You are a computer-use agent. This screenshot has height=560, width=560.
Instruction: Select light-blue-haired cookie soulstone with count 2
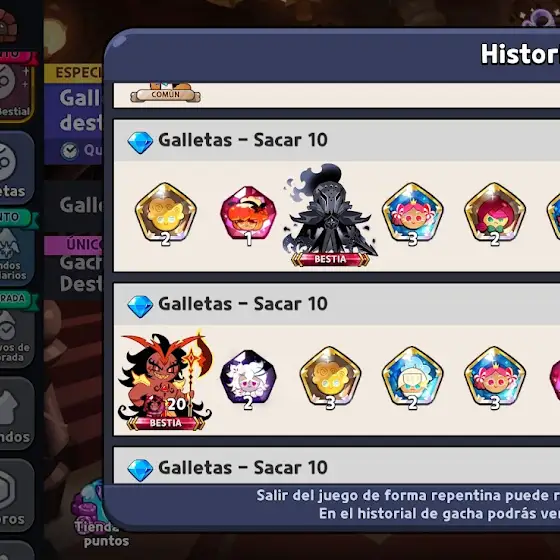tap(412, 378)
